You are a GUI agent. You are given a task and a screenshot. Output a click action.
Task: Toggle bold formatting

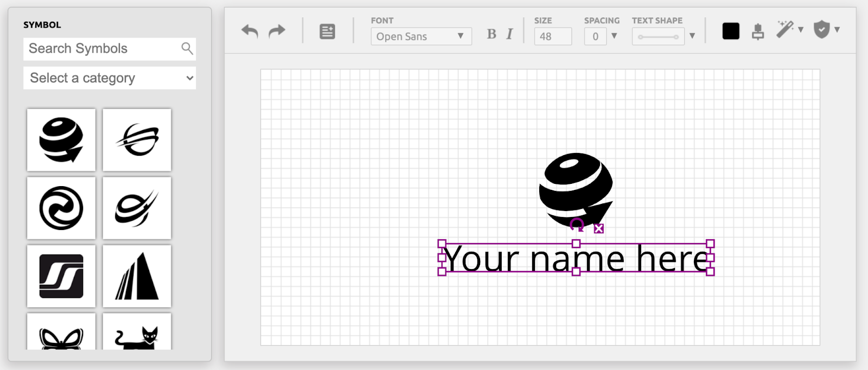tap(492, 34)
